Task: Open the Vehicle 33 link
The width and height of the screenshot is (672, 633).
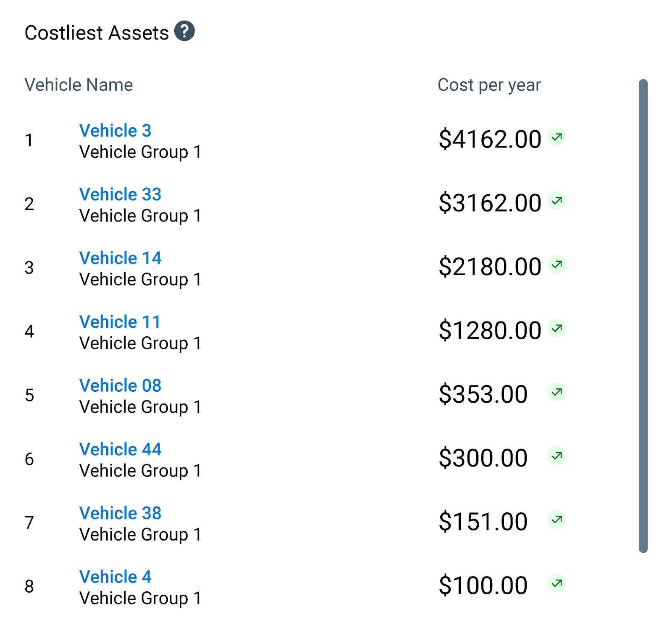Action: click(x=120, y=194)
